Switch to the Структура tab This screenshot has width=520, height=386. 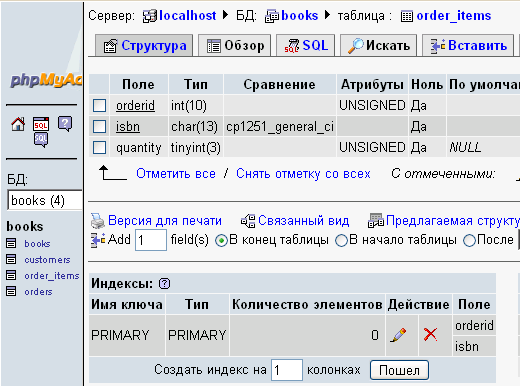pyautogui.click(x=144, y=46)
